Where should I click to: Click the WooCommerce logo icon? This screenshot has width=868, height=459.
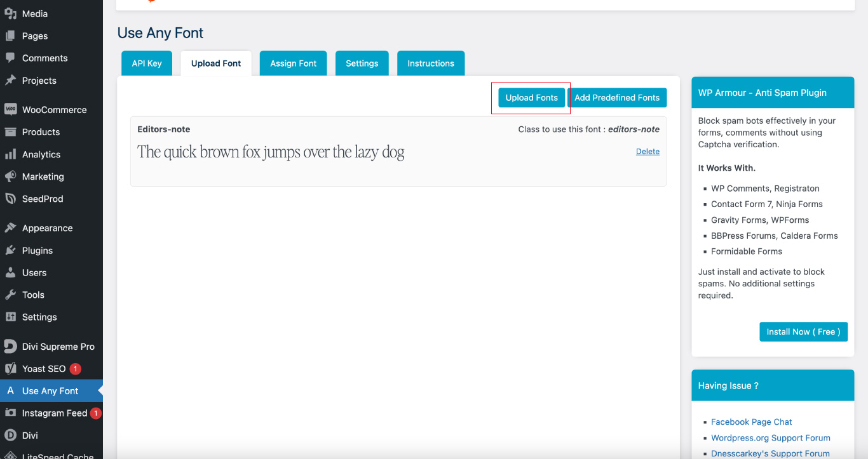[x=10, y=109]
